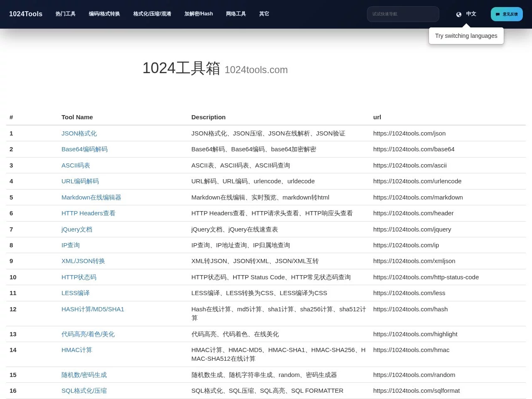
Task: Click the 1024Tools site logo
Action: [x=26, y=14]
